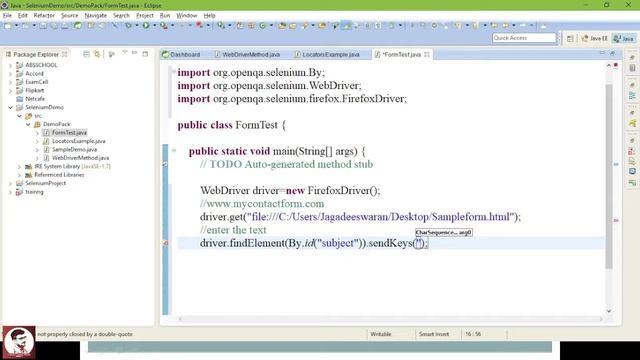640x360 pixels.
Task: Toggle Link with Editor in Package Explorer
Action: (x=97, y=54)
